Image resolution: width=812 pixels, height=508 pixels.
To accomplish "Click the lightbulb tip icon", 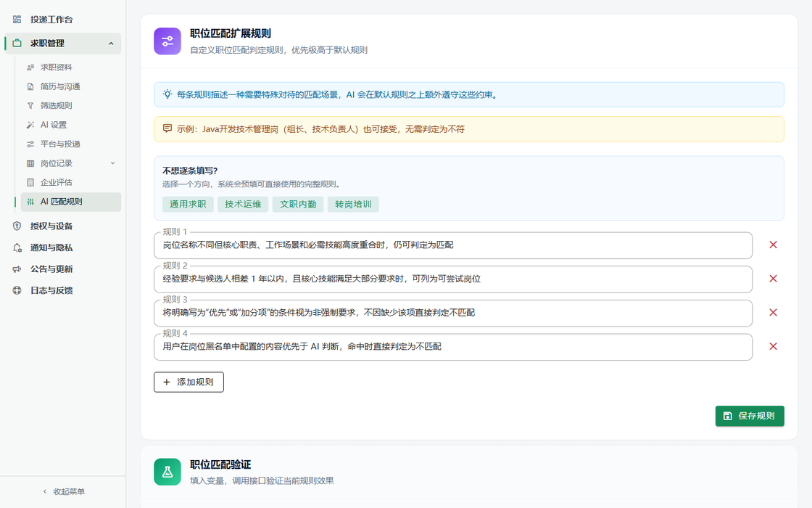I will tap(167, 94).
